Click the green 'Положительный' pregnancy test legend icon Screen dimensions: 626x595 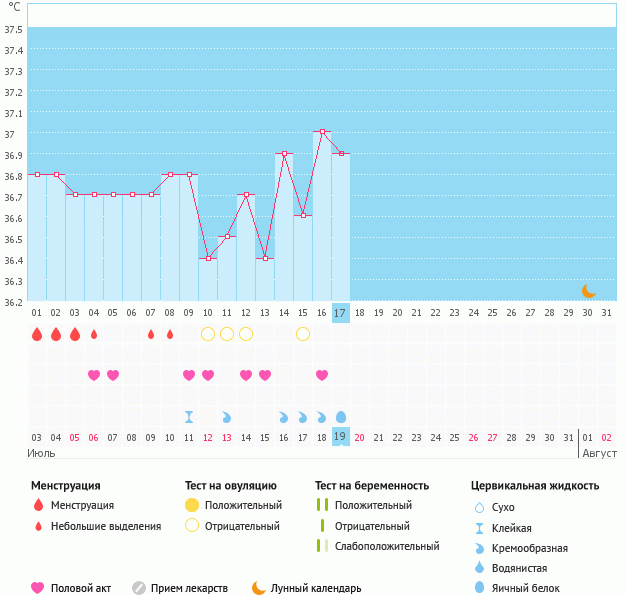coord(322,505)
